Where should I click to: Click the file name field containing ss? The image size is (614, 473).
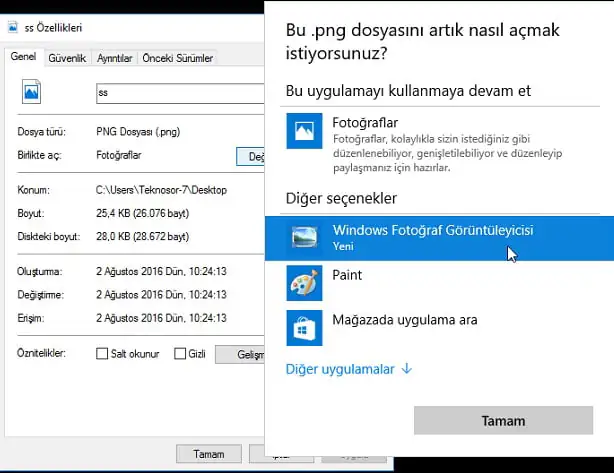[180, 94]
